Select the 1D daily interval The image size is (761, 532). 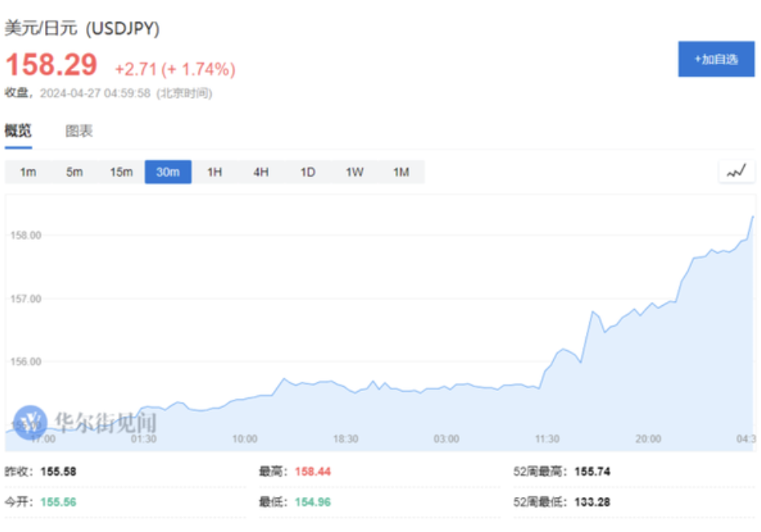click(x=307, y=172)
